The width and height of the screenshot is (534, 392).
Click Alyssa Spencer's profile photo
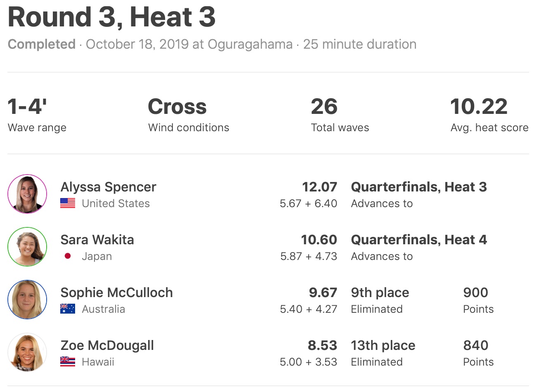(x=27, y=194)
